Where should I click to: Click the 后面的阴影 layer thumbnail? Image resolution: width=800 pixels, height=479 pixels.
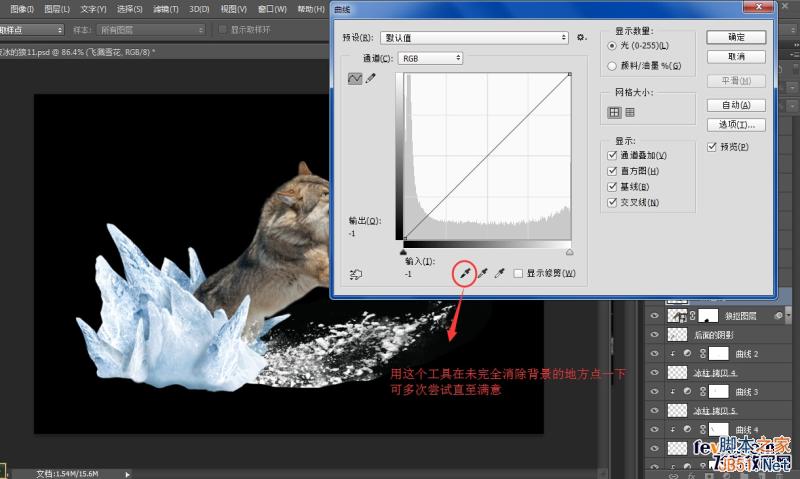point(677,335)
